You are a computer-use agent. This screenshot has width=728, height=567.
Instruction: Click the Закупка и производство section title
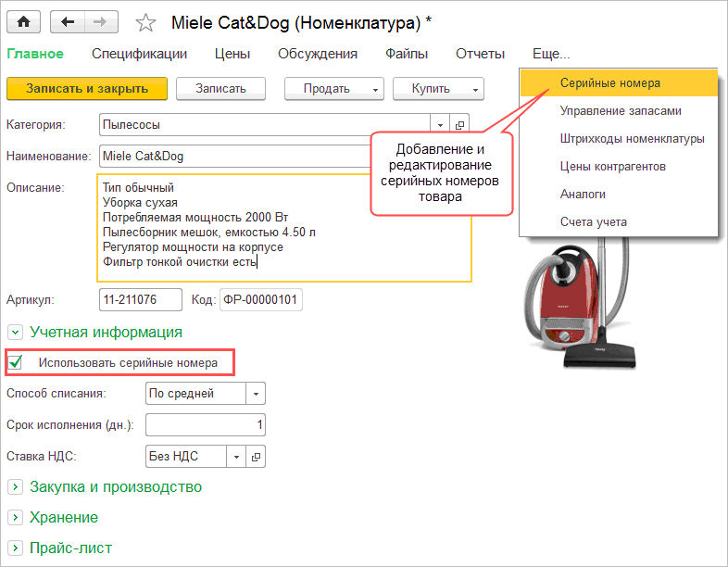pos(116,486)
